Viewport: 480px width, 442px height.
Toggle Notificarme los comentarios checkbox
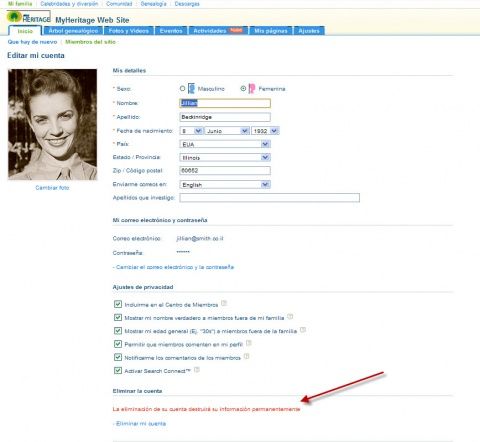pyautogui.click(x=118, y=357)
